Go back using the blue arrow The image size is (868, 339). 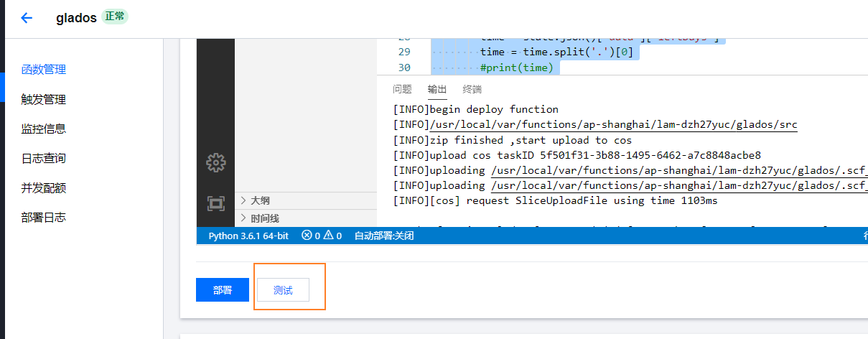[x=27, y=18]
